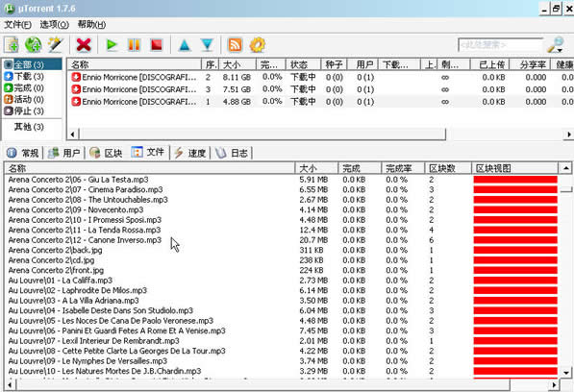Click red block bar for Novecento.mp3
Image resolution: width=574 pixels, height=392 pixels.
515,209
